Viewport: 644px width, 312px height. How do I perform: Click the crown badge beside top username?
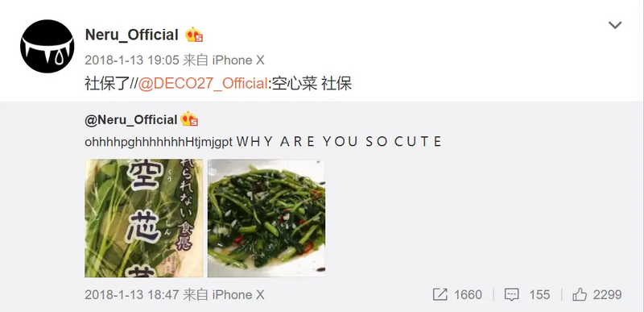pyautogui.click(x=194, y=35)
